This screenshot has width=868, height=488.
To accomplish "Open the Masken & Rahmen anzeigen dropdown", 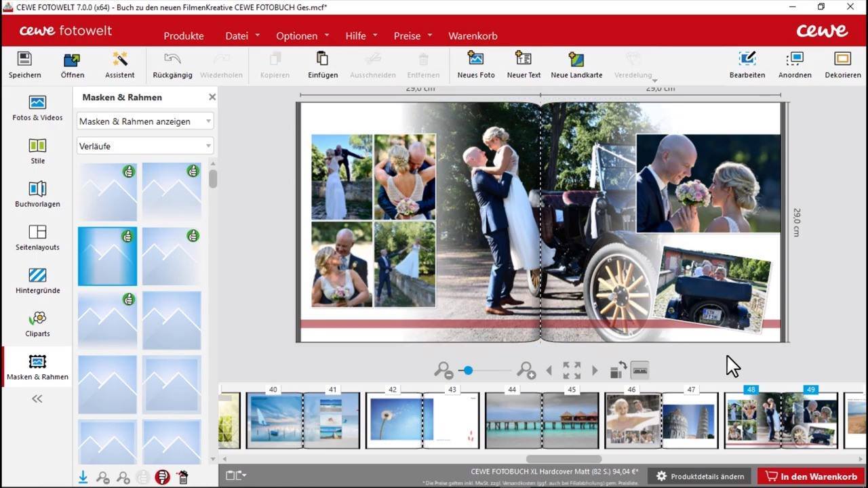I will [x=145, y=121].
